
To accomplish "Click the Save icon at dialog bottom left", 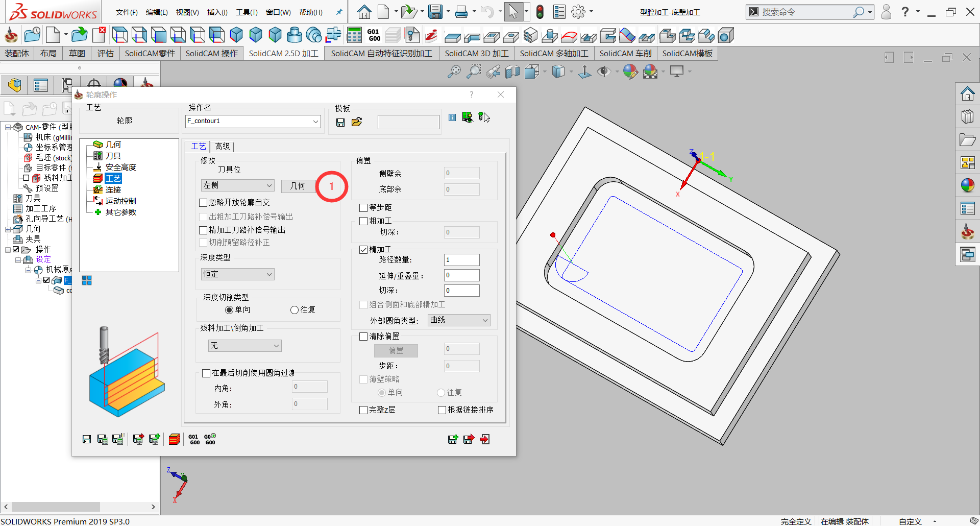I will (87, 439).
